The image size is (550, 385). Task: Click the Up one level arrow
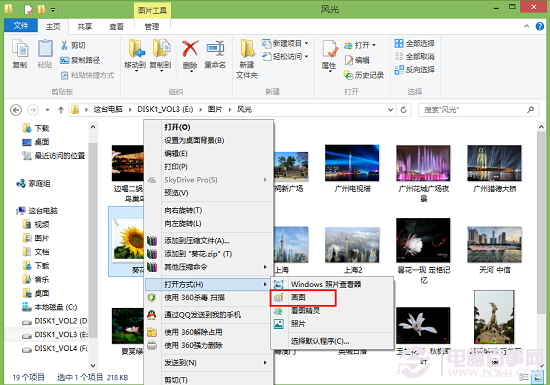pyautogui.click(x=61, y=110)
